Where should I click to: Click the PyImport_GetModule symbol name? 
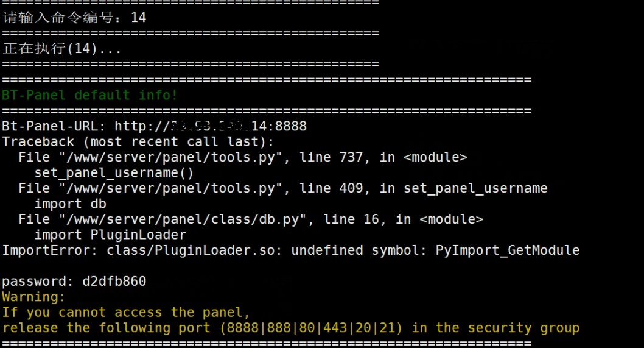[x=508, y=250]
